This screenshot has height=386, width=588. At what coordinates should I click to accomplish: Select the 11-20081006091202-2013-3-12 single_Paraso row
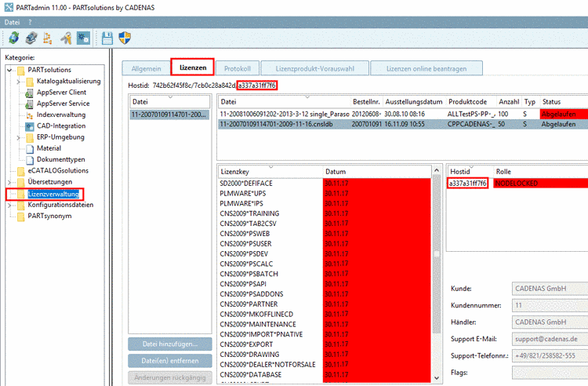pyautogui.click(x=403, y=114)
